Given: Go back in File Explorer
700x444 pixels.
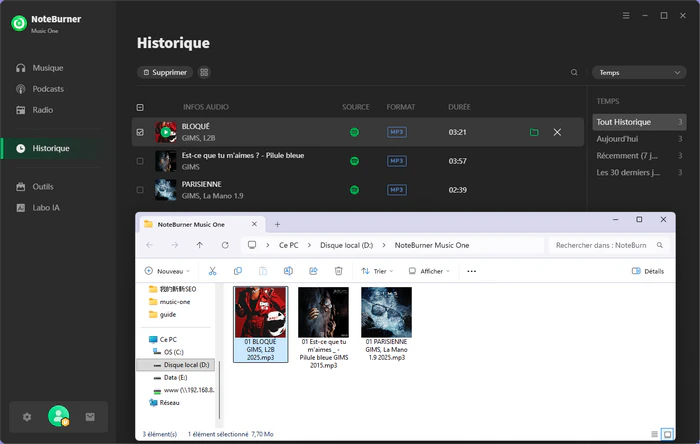Looking at the screenshot, I should pyautogui.click(x=150, y=245).
